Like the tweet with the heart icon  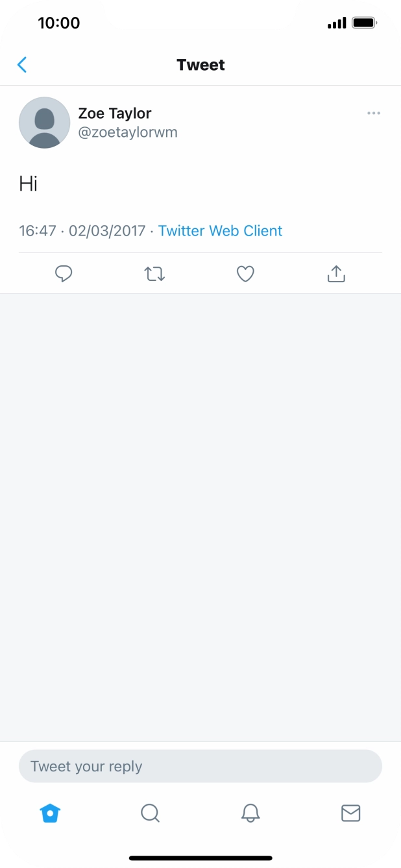pos(245,274)
